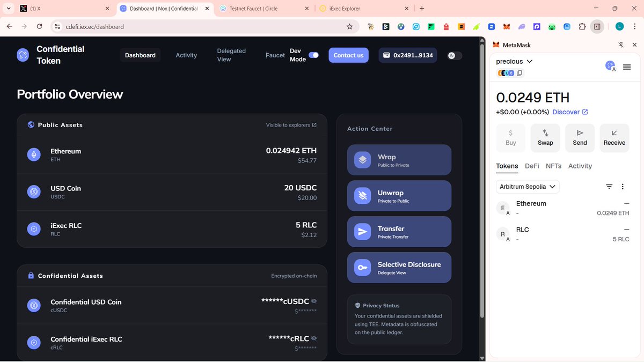The height and width of the screenshot is (362, 644).
Task: Expand the precious account selector
Action: tap(514, 61)
